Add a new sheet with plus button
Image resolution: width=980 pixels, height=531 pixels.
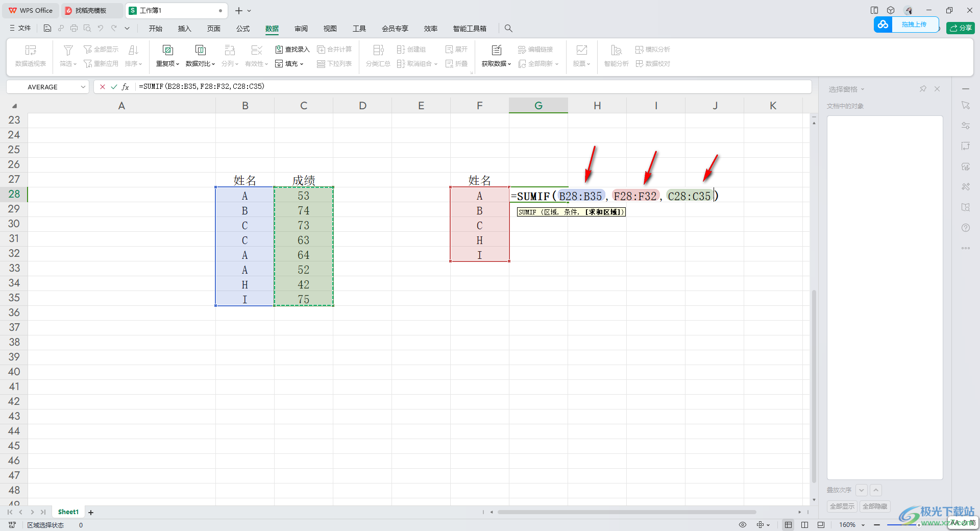click(x=91, y=513)
